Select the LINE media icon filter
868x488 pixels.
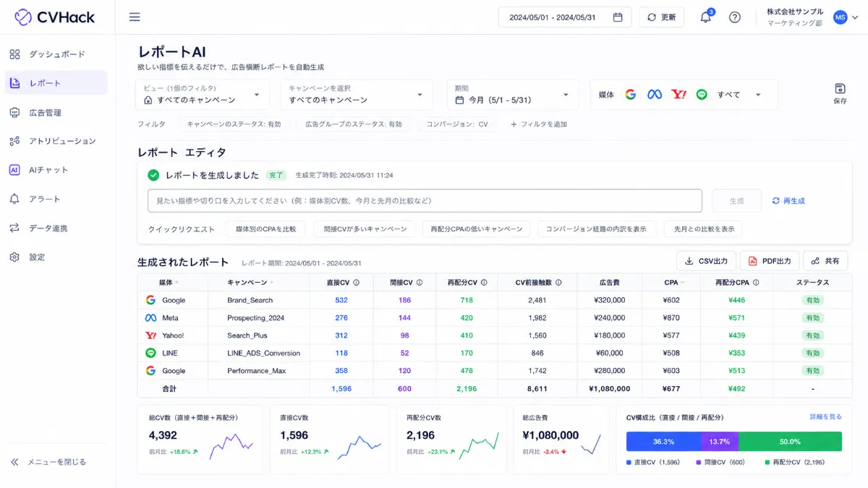(x=702, y=95)
